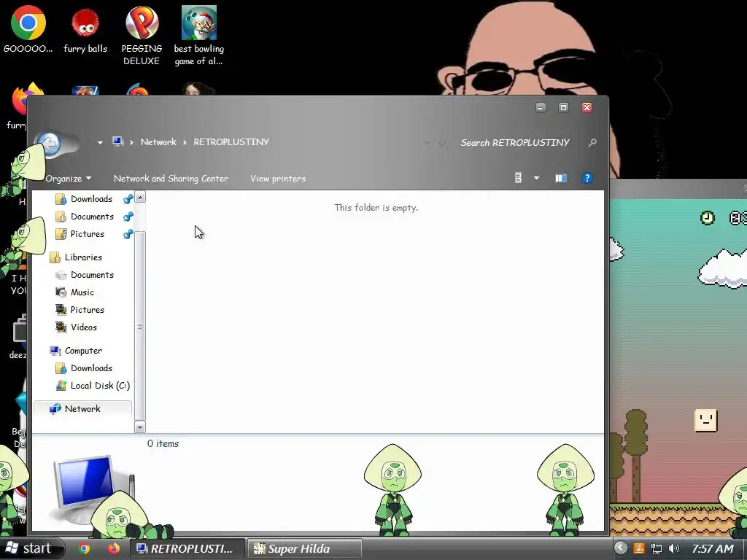Maximize the Explorer window
The image size is (747, 560).
pos(563,108)
